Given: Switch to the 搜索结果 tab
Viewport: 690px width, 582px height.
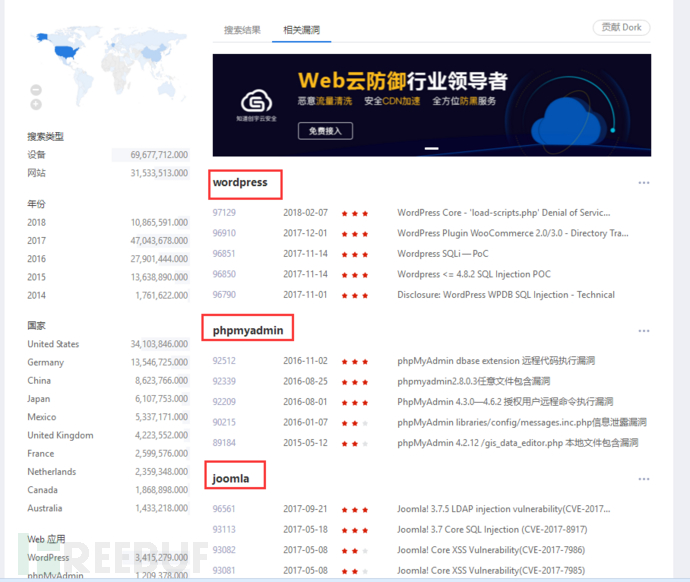Looking at the screenshot, I should (x=242, y=30).
